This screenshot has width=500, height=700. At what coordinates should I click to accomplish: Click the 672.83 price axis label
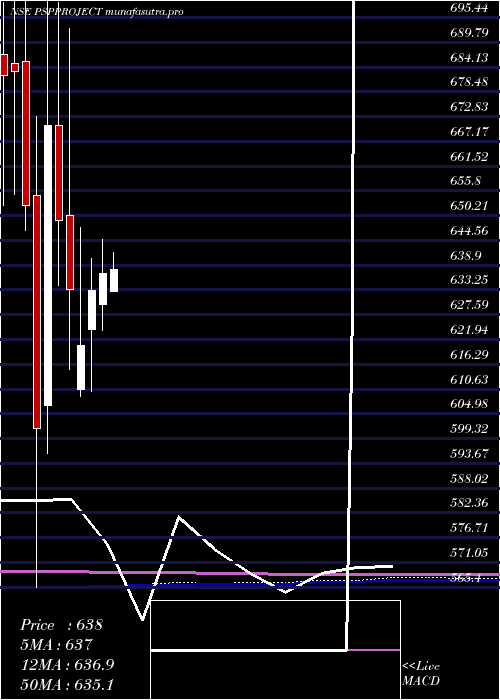[x=468, y=107]
